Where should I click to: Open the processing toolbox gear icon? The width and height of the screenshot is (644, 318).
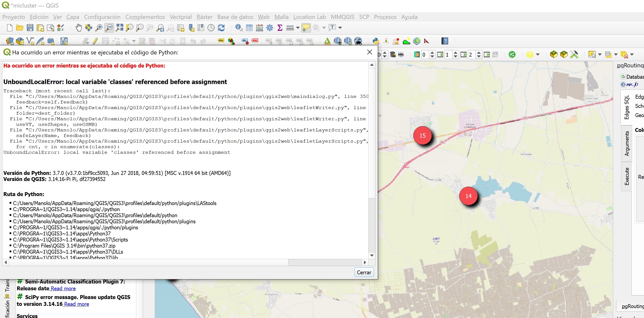[270, 27]
